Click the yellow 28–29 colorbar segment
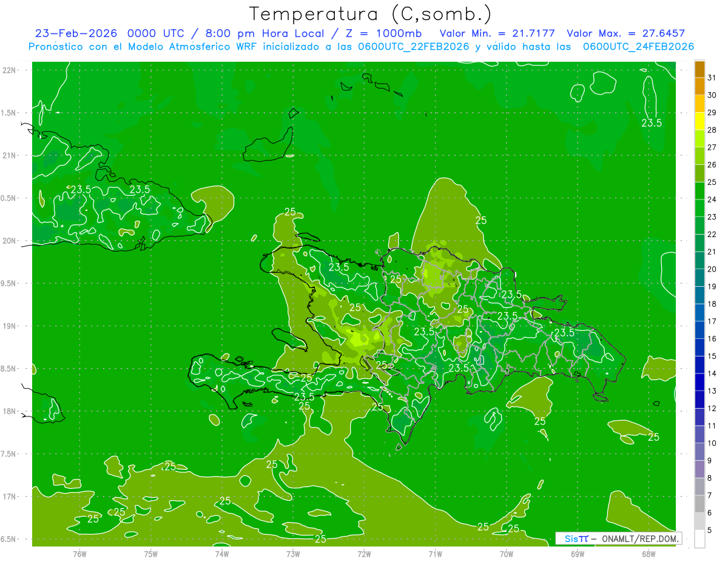The image size is (728, 562). coord(699,121)
